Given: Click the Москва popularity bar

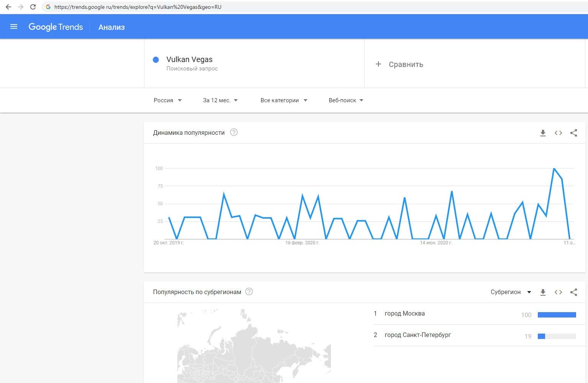Looking at the screenshot, I should click(557, 315).
